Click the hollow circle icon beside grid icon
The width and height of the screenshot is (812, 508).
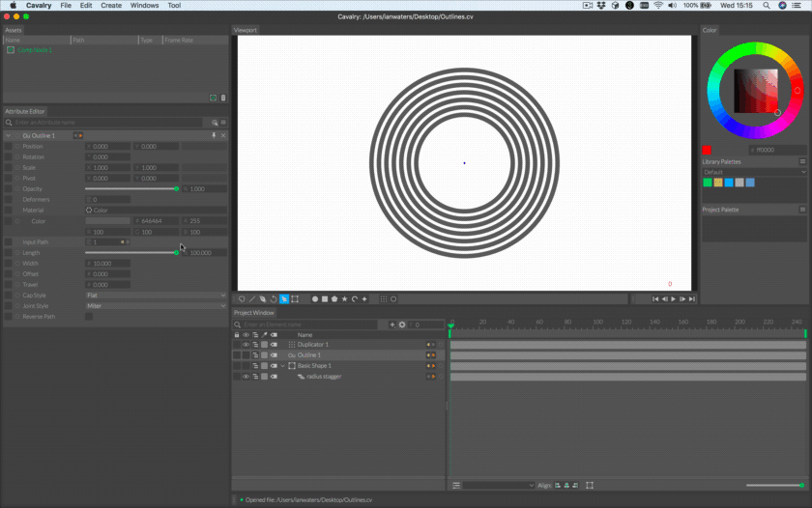point(393,299)
